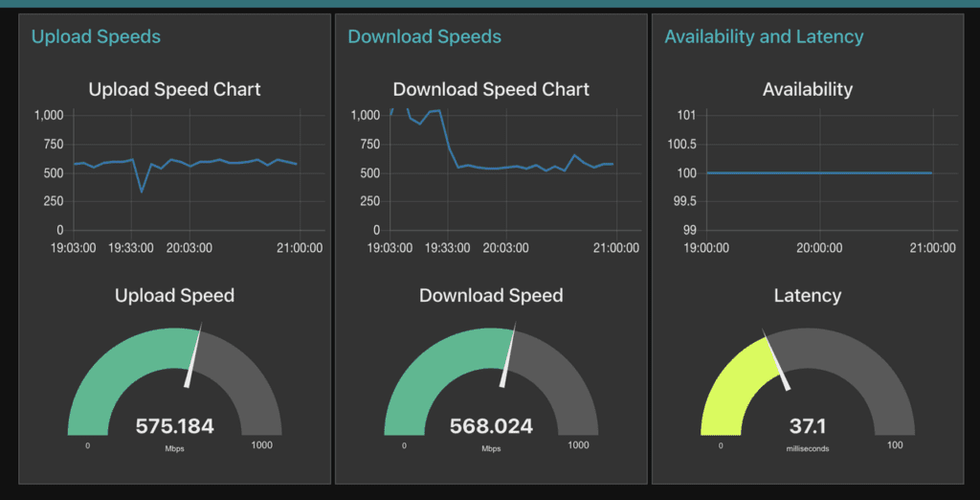Image resolution: width=980 pixels, height=500 pixels.
Task: Click the Upload Speeds panel heading
Action: point(96,37)
